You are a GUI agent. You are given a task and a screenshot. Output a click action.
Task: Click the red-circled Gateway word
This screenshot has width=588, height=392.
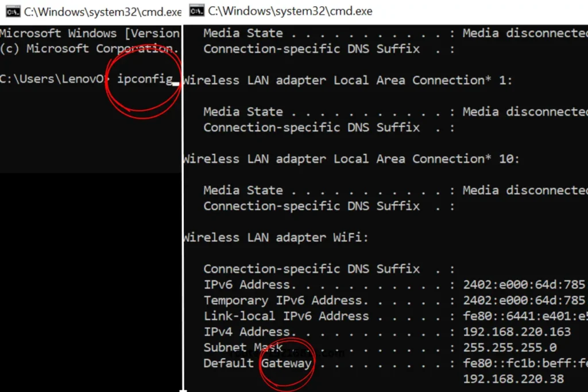point(287,363)
